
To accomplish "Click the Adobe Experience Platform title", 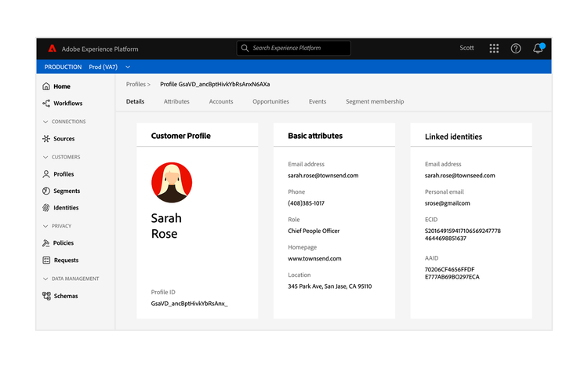I will point(100,49).
